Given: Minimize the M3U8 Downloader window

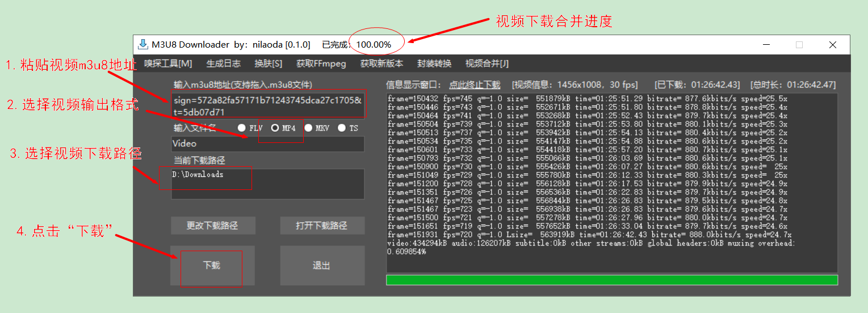Looking at the screenshot, I should tap(767, 45).
